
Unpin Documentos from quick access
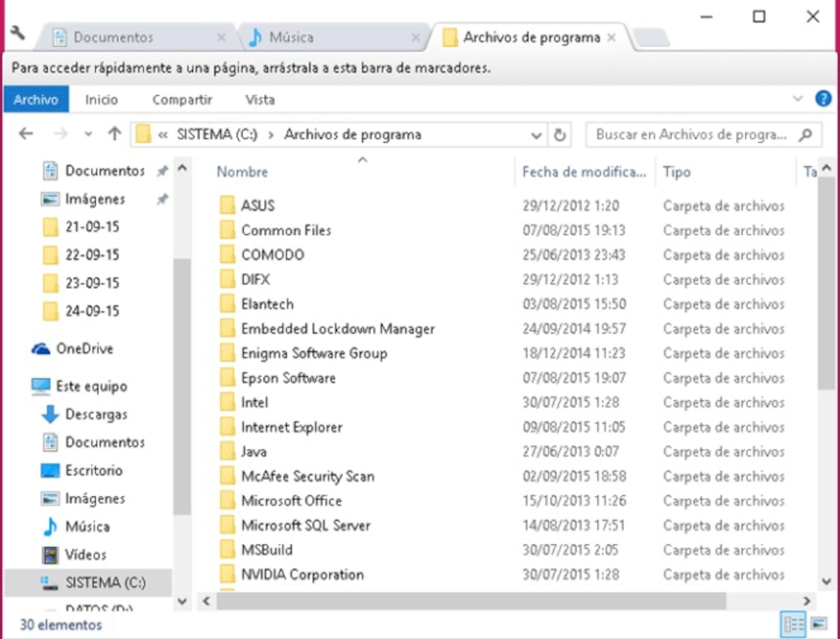click(x=162, y=171)
